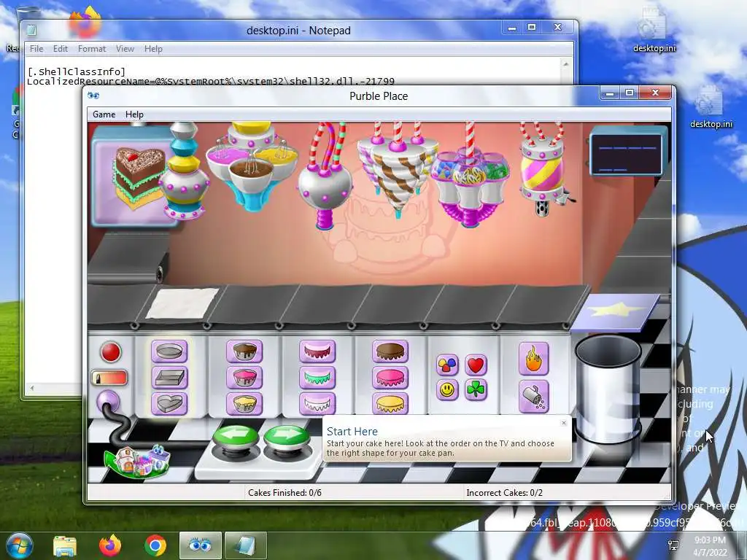747x560 pixels.
Task: Open the Help menu in Purble Place
Action: point(134,114)
